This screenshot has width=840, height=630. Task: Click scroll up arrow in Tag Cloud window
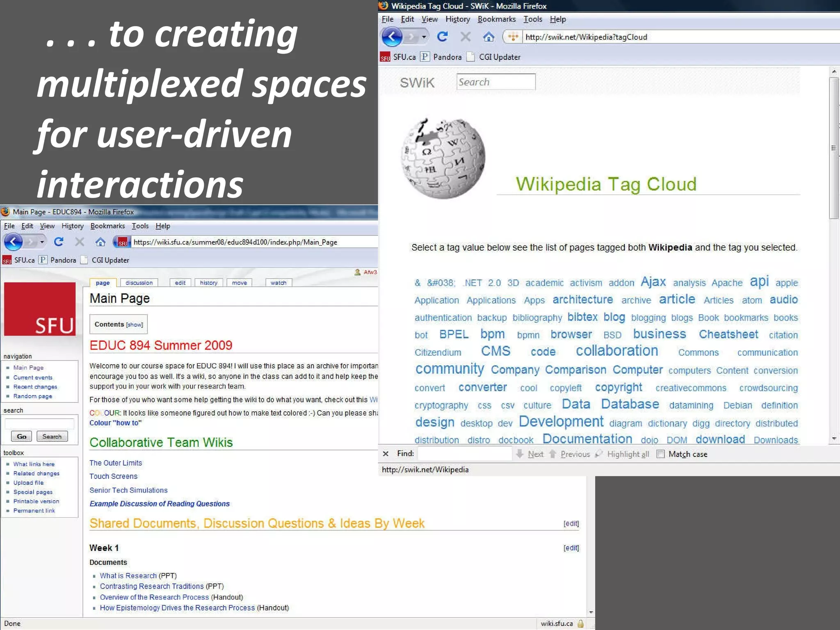[x=834, y=71]
